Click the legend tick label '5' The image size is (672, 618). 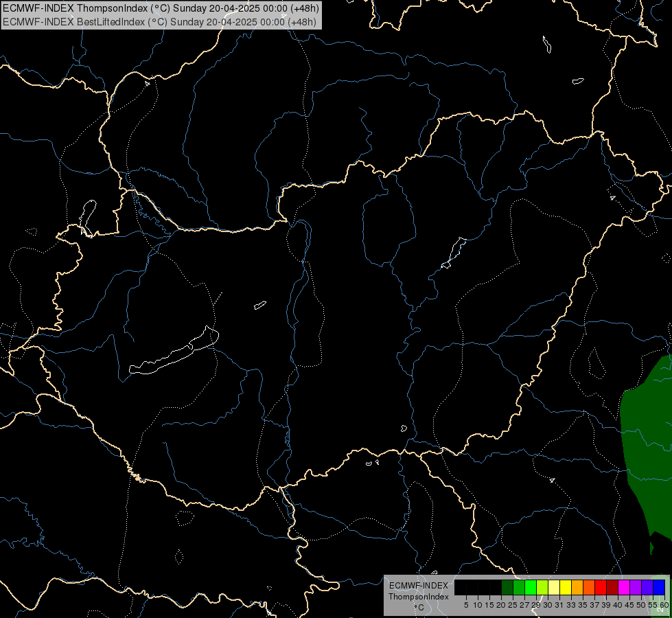[466, 605]
